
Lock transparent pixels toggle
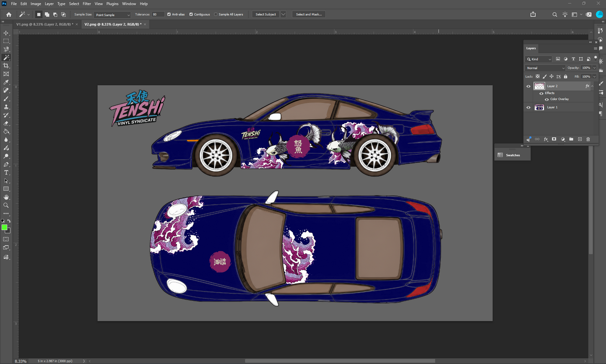(538, 77)
